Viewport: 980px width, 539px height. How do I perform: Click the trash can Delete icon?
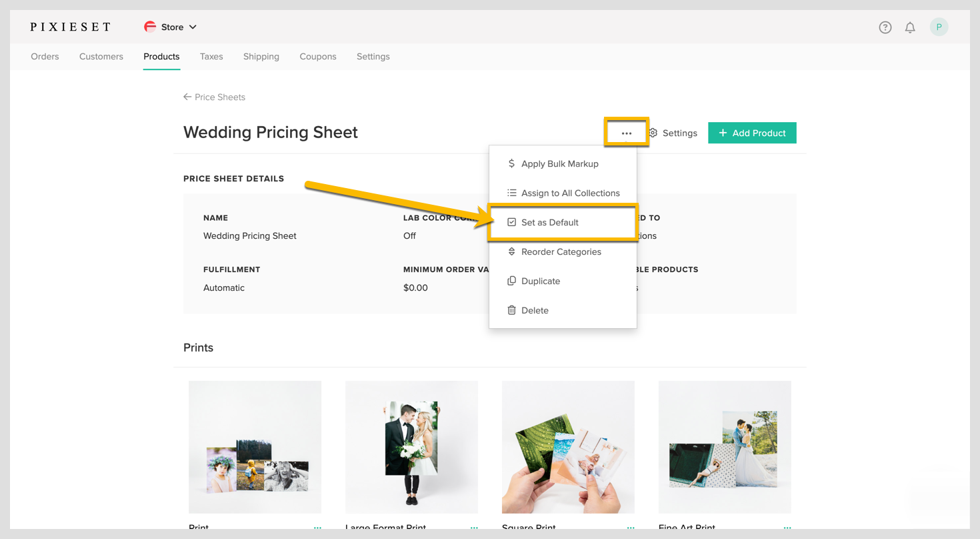pyautogui.click(x=511, y=310)
